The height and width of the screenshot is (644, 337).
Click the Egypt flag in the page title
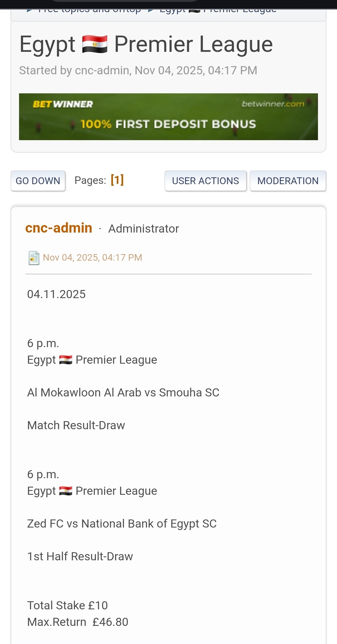point(95,44)
